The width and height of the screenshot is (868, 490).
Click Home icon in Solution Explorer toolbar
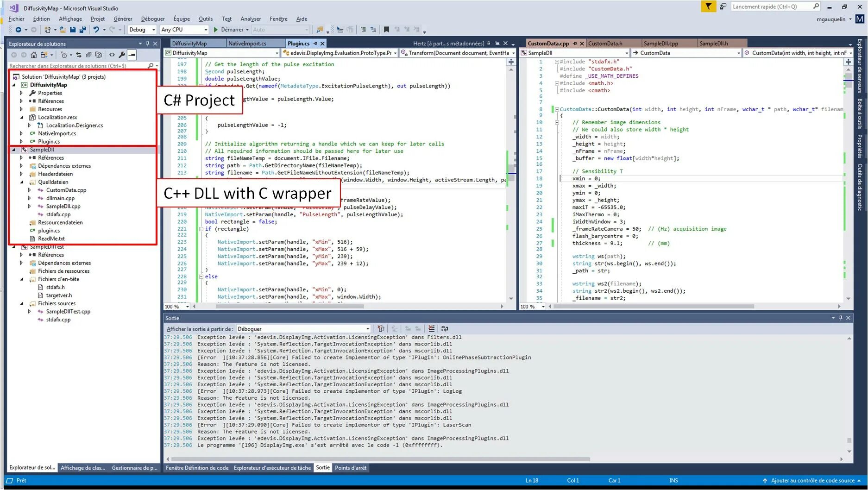tap(33, 55)
